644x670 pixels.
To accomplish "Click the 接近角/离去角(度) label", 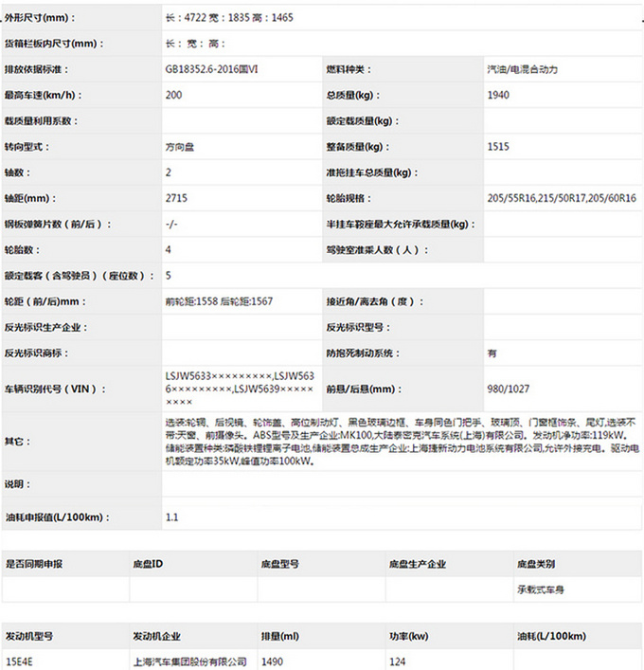I will point(374,301).
